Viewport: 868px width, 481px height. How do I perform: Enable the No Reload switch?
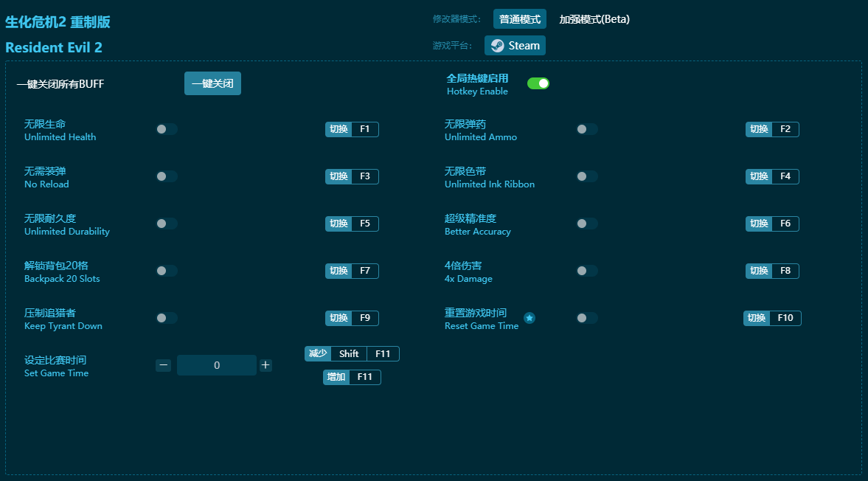167,176
